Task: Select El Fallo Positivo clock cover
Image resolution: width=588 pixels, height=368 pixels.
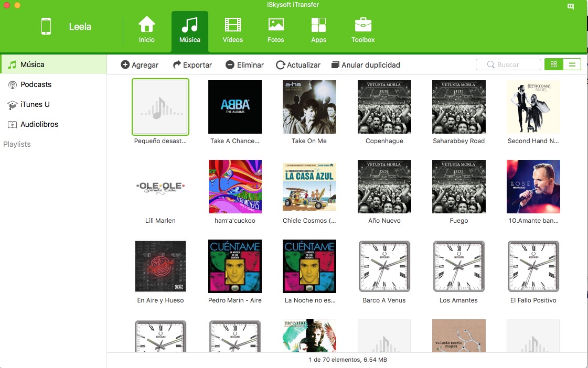Action: [x=533, y=266]
